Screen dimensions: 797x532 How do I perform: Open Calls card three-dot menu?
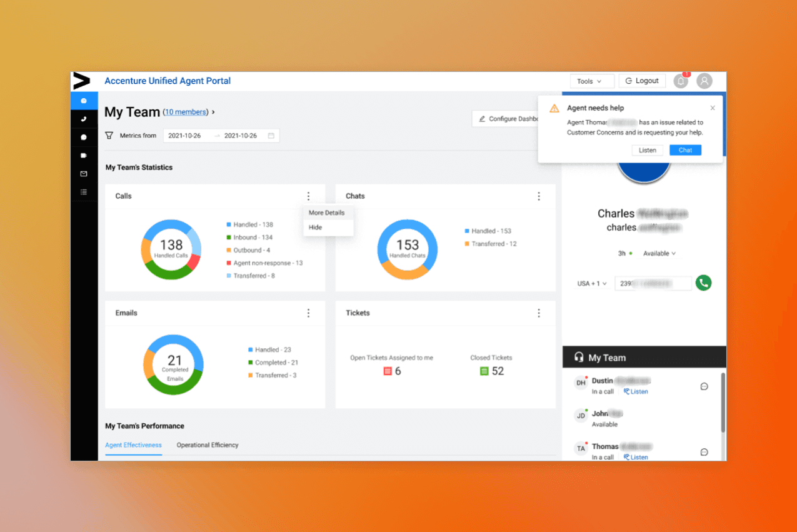coord(308,196)
